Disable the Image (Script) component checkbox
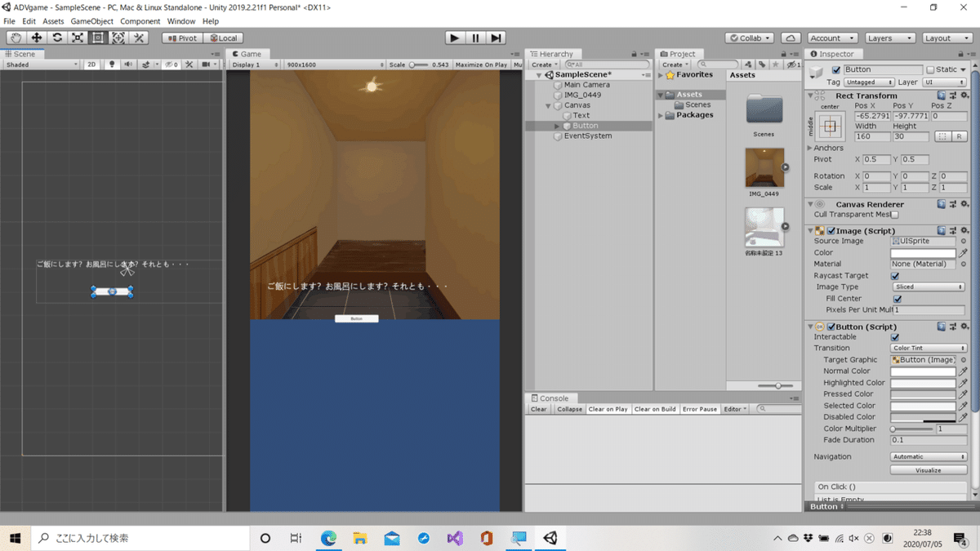 tap(831, 231)
